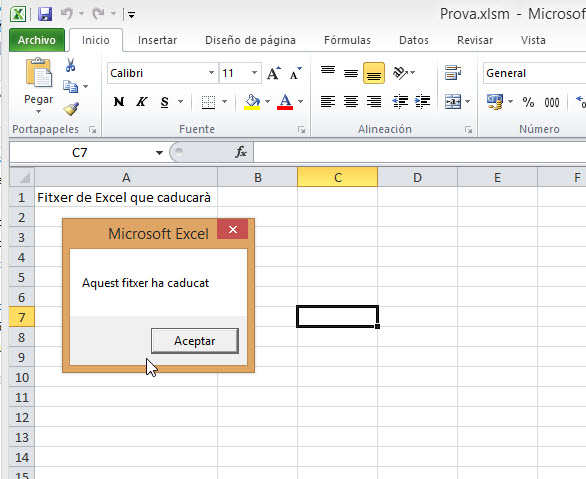The width and height of the screenshot is (586, 479).
Task: Click the Pegar paste clipboard icon
Action: point(38,73)
